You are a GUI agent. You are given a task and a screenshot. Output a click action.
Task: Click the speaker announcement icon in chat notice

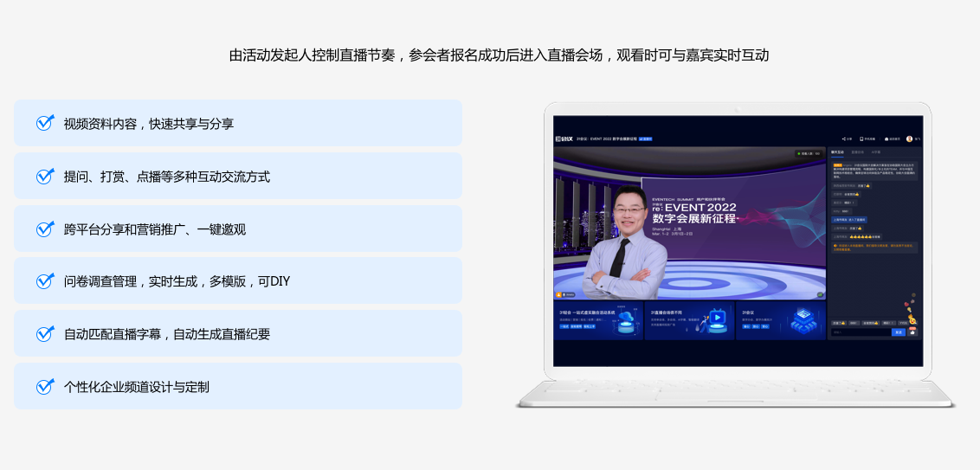click(x=835, y=246)
